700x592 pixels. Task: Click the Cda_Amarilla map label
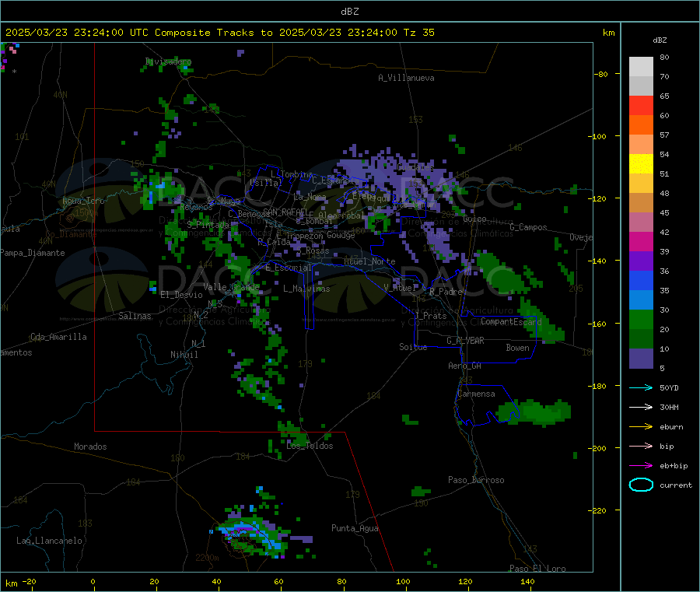point(58,337)
